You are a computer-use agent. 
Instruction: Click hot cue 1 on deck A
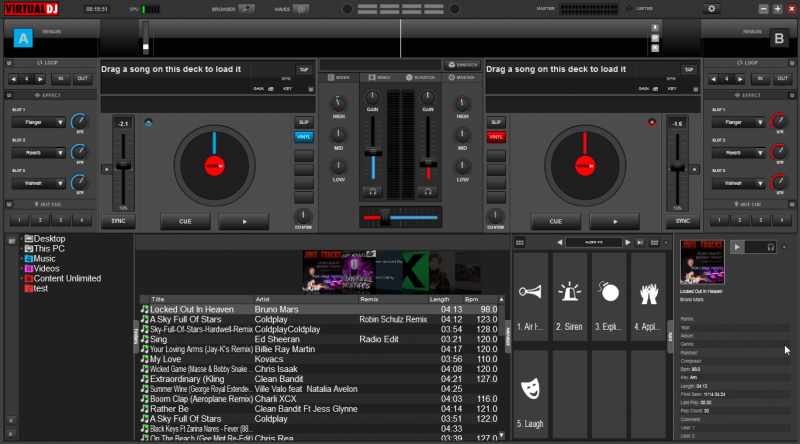tap(19, 220)
